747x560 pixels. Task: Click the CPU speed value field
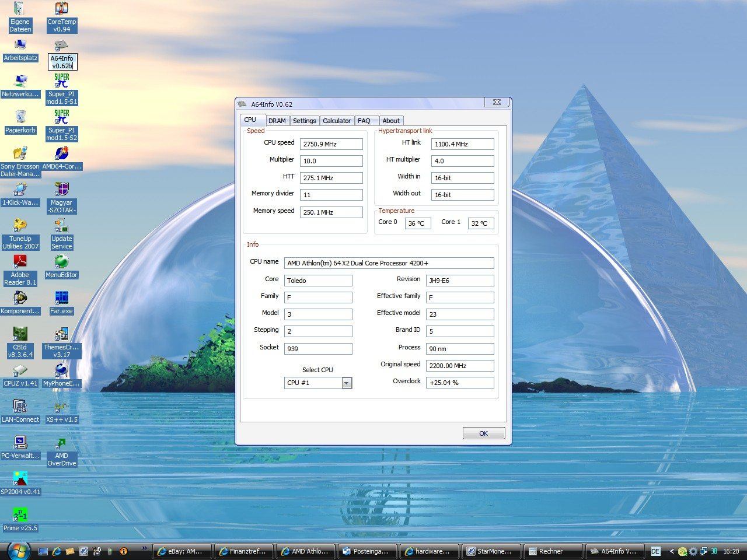pyautogui.click(x=331, y=144)
